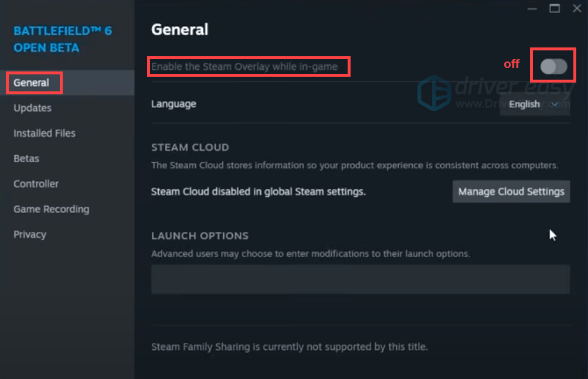
Task: Open Installed Files settings
Action: click(44, 133)
